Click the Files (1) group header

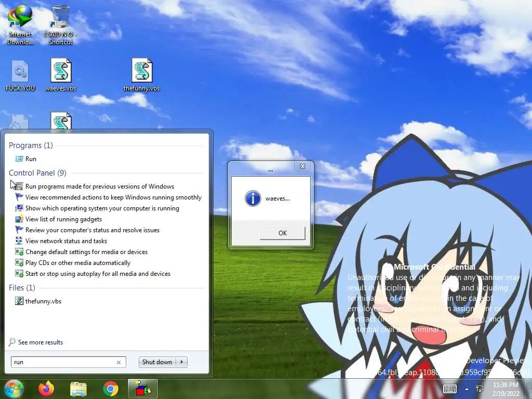pos(22,288)
